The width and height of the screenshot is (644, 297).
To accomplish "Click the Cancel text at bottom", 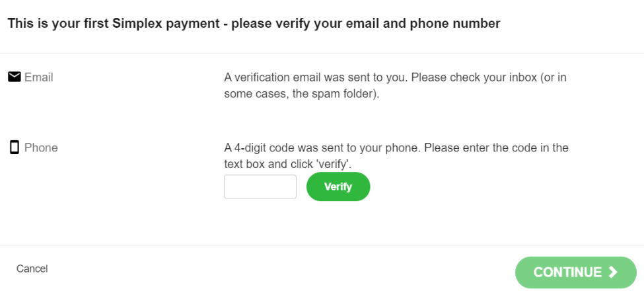I will tap(32, 269).
